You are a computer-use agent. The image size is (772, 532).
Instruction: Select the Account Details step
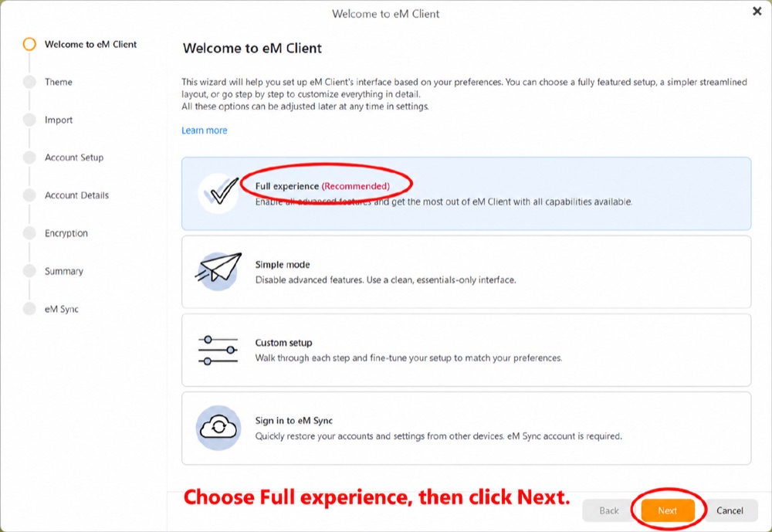coord(76,195)
